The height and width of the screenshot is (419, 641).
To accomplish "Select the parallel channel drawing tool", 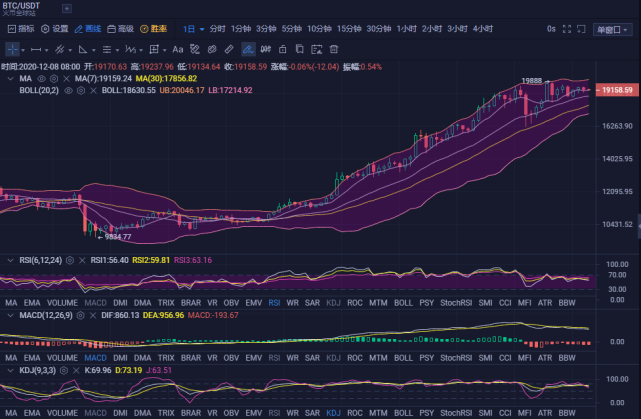I will pyautogui.click(x=60, y=49).
